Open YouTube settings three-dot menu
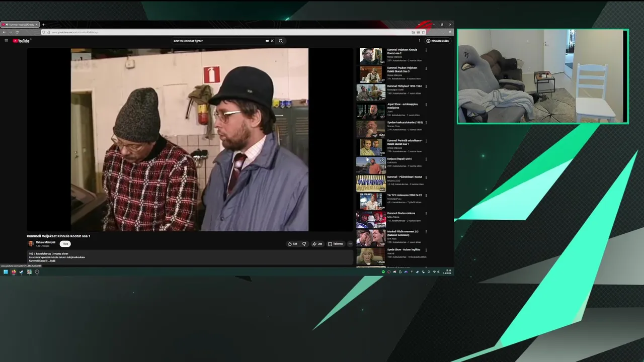 [x=420, y=41]
